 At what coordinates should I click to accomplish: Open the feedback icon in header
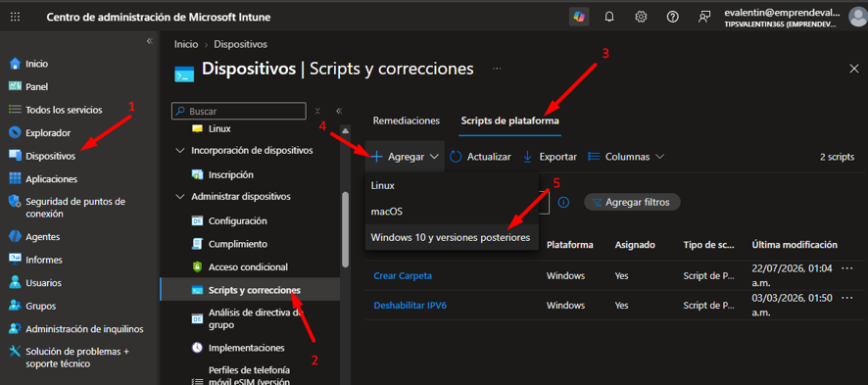[704, 18]
